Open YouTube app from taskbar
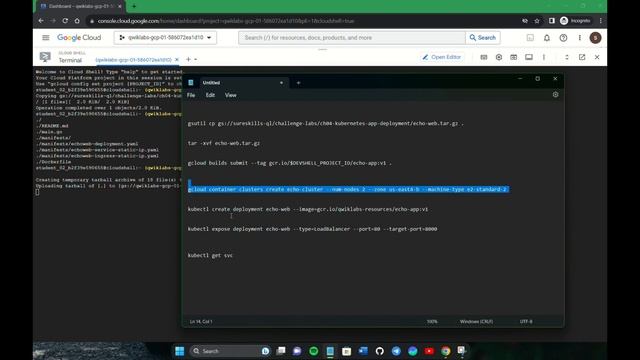Image resolution: width=640 pixels, height=360 pixels. pyautogui.click(x=429, y=351)
